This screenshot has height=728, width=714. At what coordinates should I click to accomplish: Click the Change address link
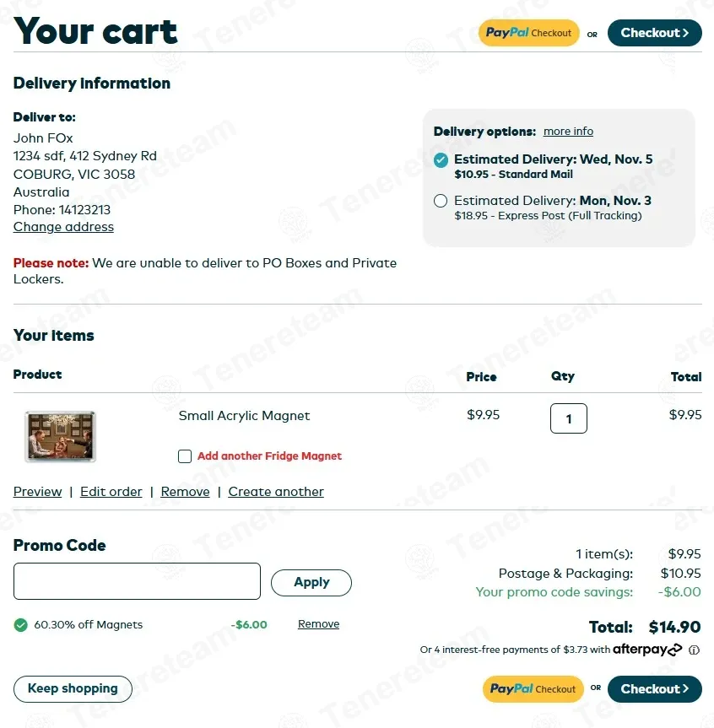(63, 227)
